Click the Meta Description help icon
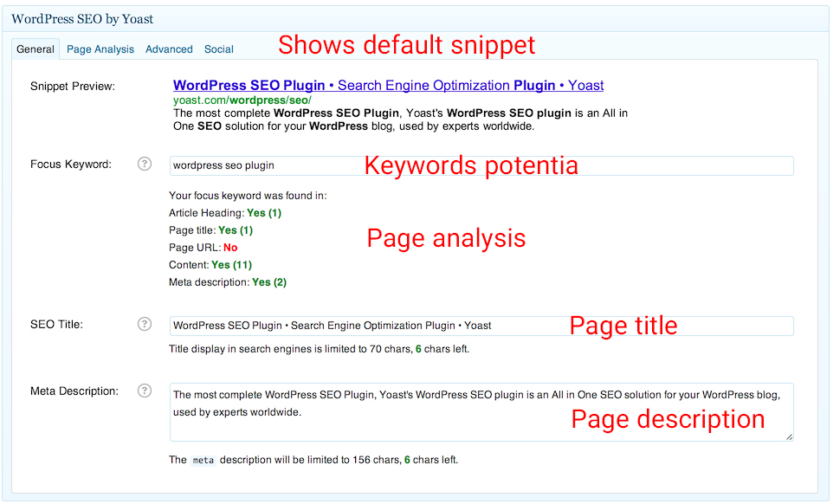Viewport: 833px width, 504px height. coord(145,391)
